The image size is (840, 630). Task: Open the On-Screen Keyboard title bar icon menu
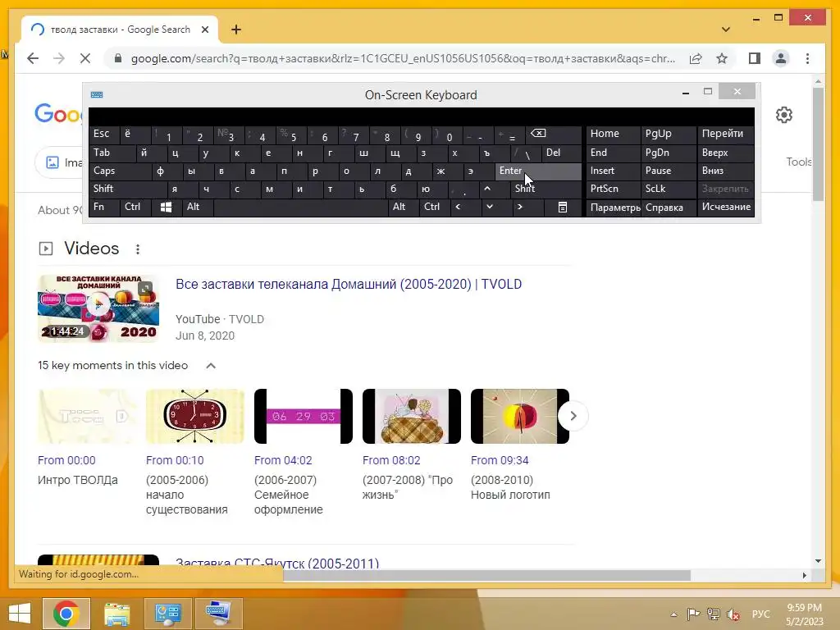click(97, 95)
